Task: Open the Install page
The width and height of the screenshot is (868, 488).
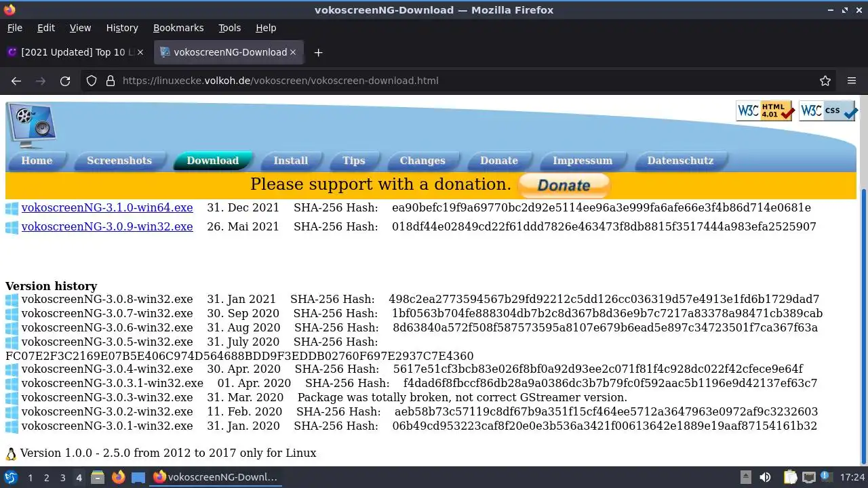Action: tap(291, 161)
